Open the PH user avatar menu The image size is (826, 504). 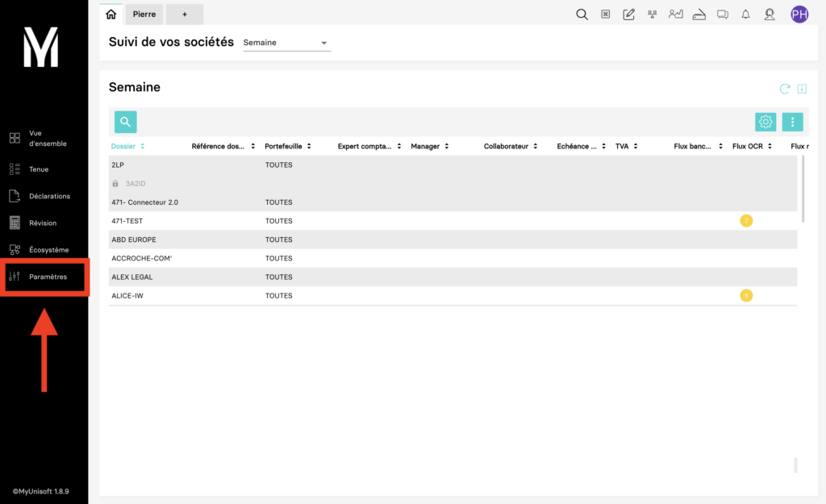799,15
